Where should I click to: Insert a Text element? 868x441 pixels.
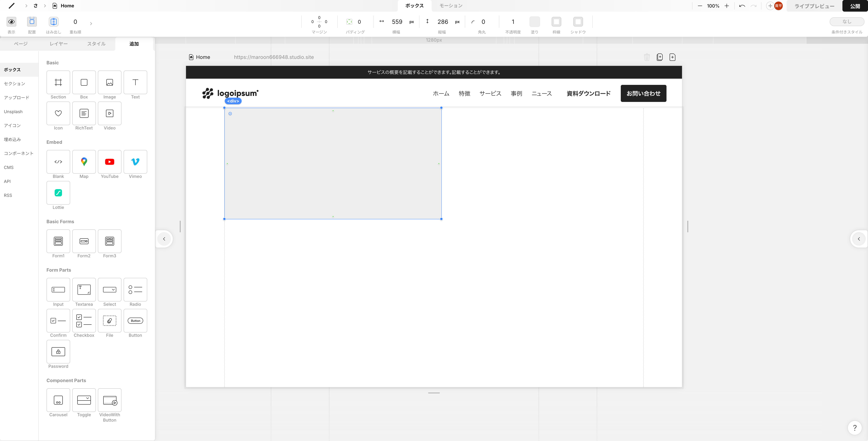pos(135,82)
